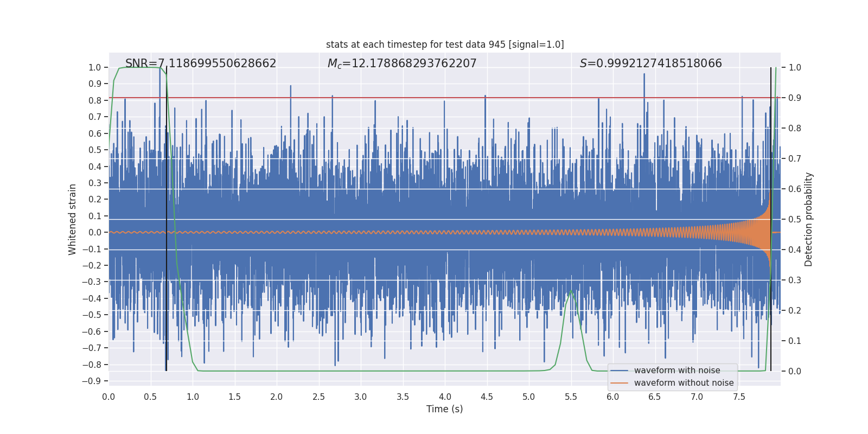Click legend entry "waveform without noise"
Viewport: 868px width, 434px height.
[684, 383]
